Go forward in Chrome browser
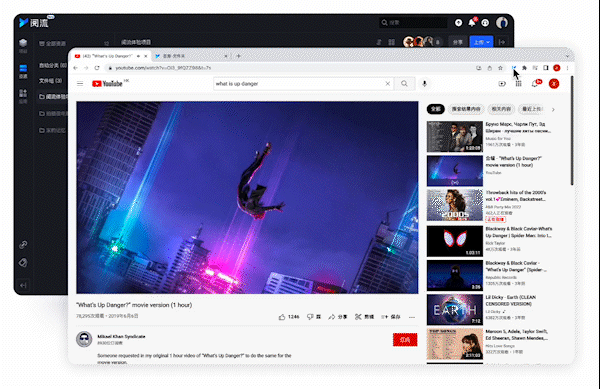This screenshot has height=389, width=600. pos(86,68)
